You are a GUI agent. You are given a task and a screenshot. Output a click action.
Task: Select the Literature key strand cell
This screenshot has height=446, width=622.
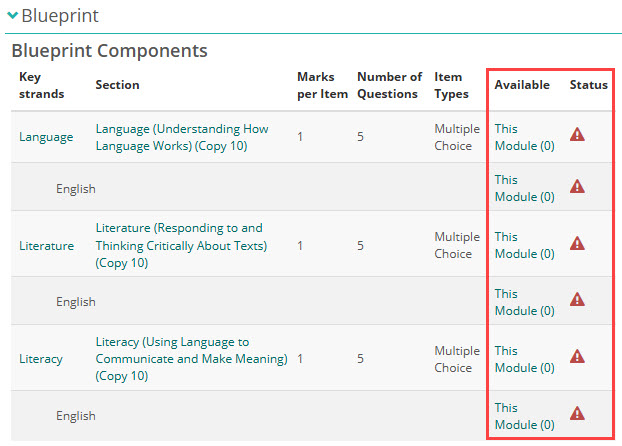click(46, 246)
